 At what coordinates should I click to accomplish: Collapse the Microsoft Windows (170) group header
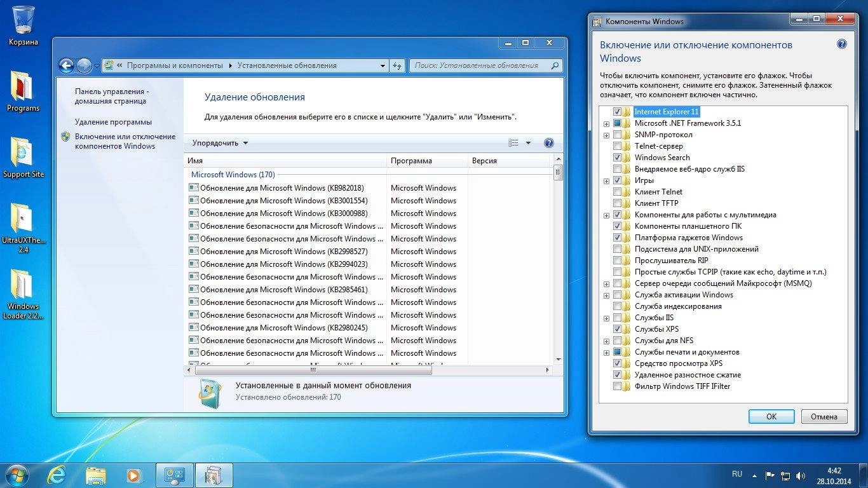point(233,174)
